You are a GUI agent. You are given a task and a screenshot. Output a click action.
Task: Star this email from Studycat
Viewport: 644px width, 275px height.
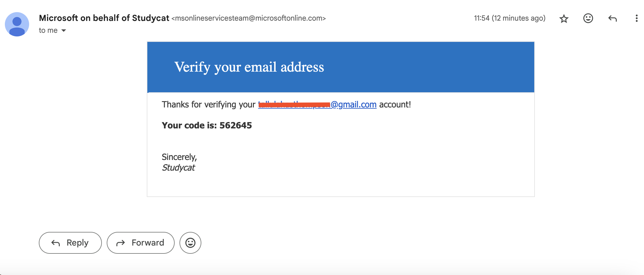564,19
